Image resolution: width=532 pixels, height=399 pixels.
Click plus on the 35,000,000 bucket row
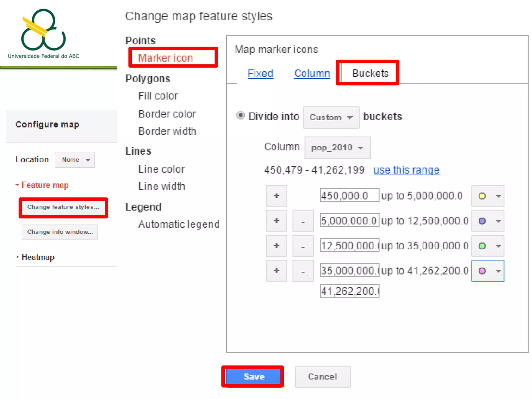276,271
